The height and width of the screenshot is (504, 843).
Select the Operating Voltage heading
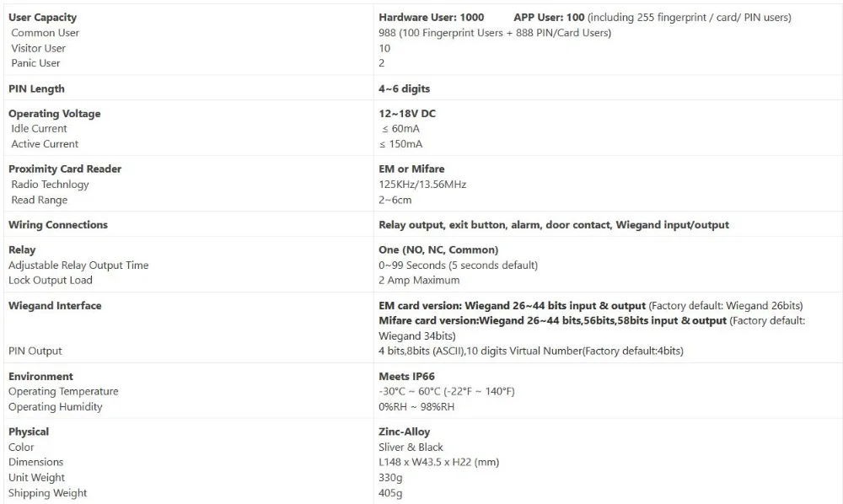(54, 114)
